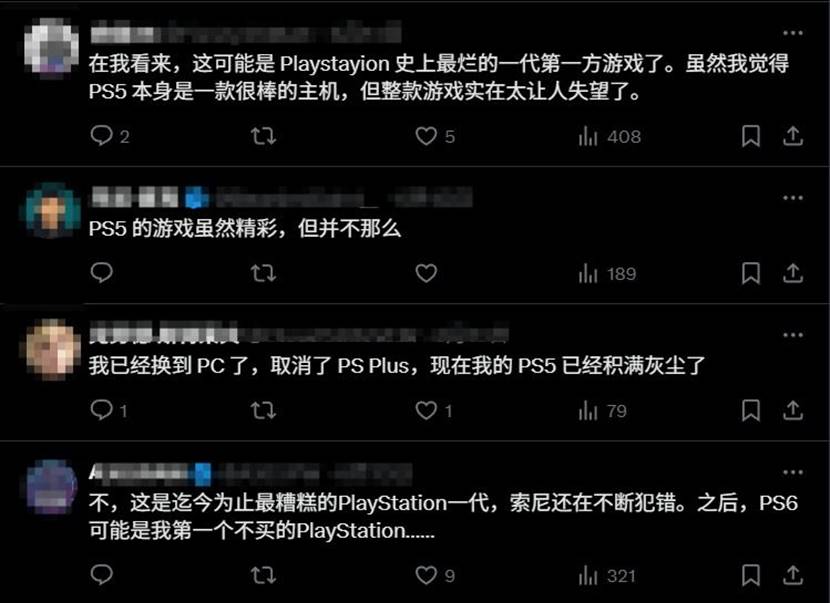View analytics showing 189 views
Viewport: 830px width, 603px height.
pos(607,274)
